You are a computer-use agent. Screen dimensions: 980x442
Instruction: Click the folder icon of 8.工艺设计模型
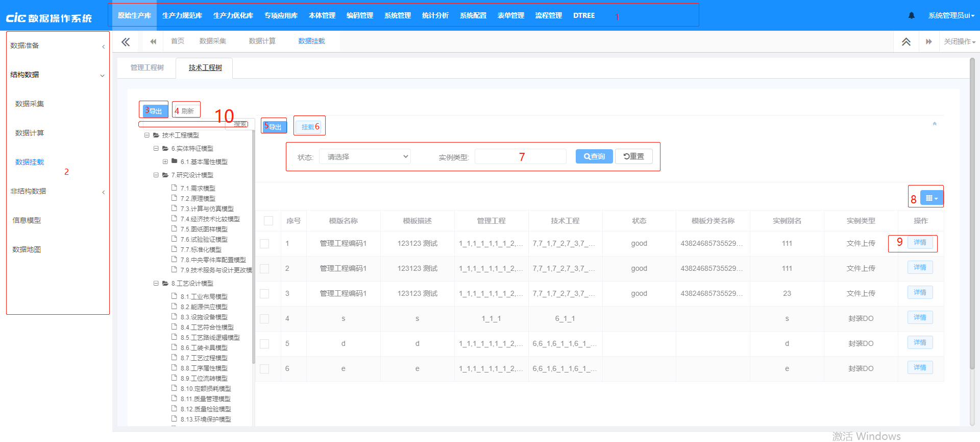pyautogui.click(x=165, y=283)
